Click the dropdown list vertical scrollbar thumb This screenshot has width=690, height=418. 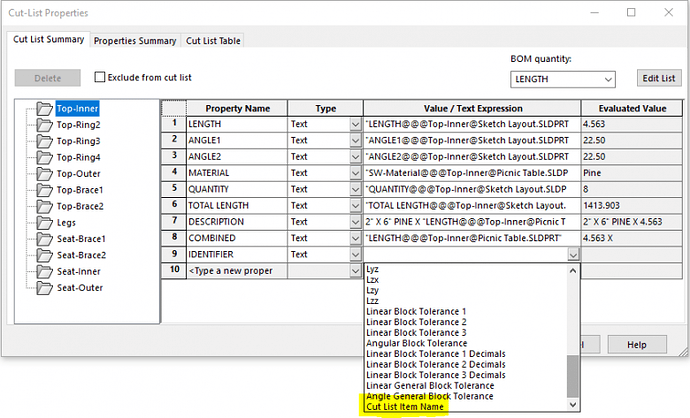coord(573,376)
